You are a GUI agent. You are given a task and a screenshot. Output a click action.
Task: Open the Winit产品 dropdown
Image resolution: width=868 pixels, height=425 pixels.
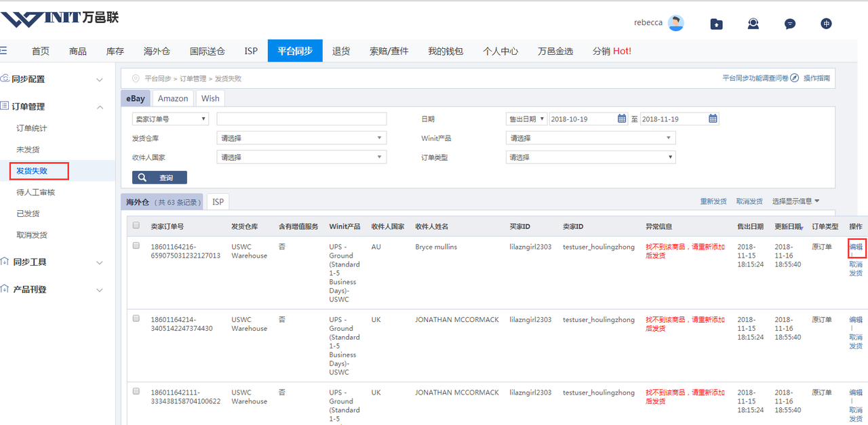[591, 138]
